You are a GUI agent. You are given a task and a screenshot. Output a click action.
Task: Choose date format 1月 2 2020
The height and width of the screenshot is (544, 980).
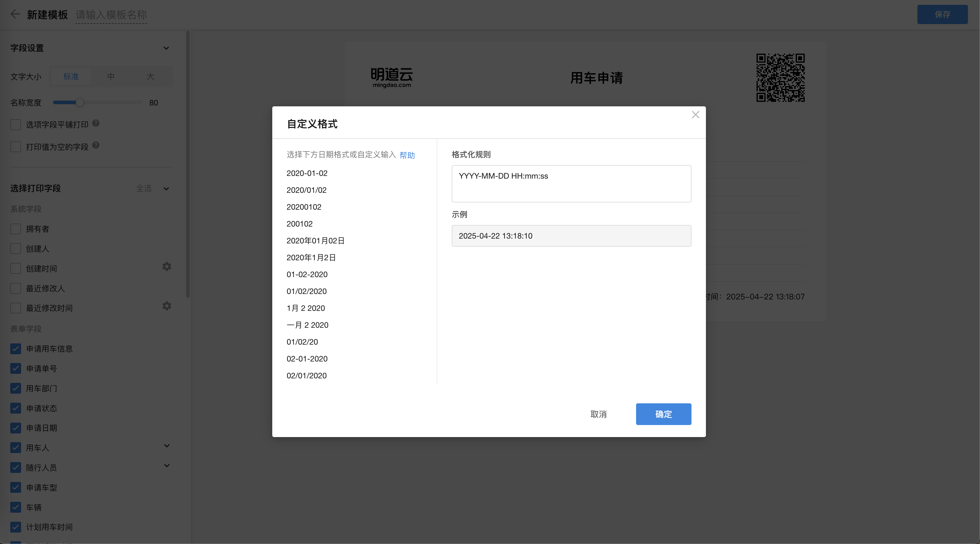click(306, 308)
